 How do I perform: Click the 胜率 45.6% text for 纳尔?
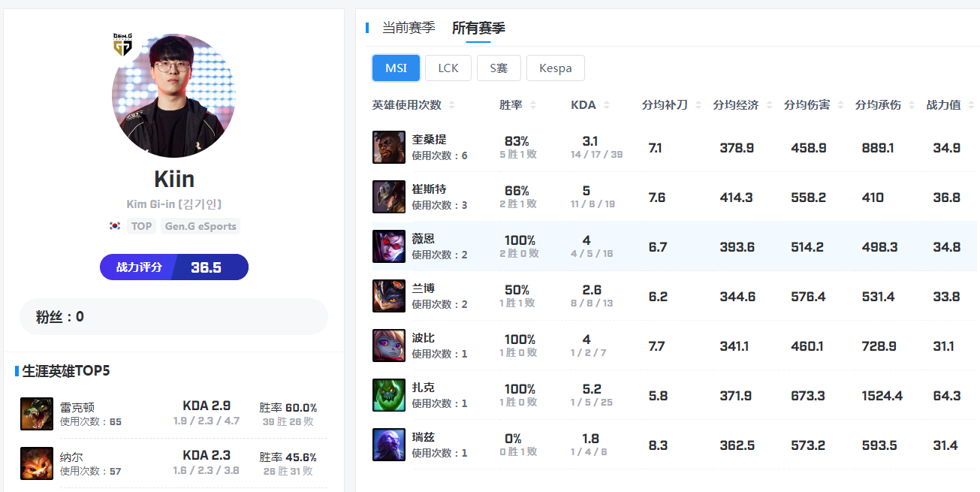[288, 457]
